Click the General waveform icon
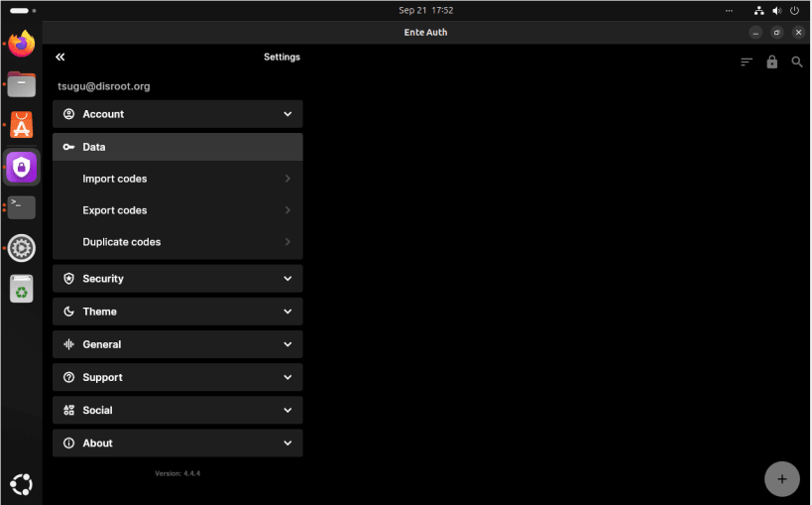This screenshot has width=812, height=505. click(68, 345)
